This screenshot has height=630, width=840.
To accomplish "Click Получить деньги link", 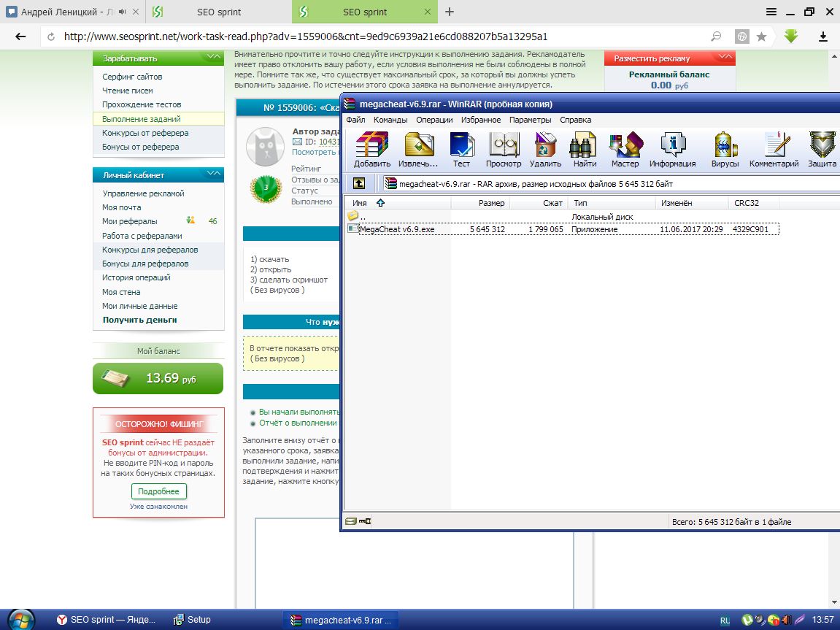I will click(140, 320).
